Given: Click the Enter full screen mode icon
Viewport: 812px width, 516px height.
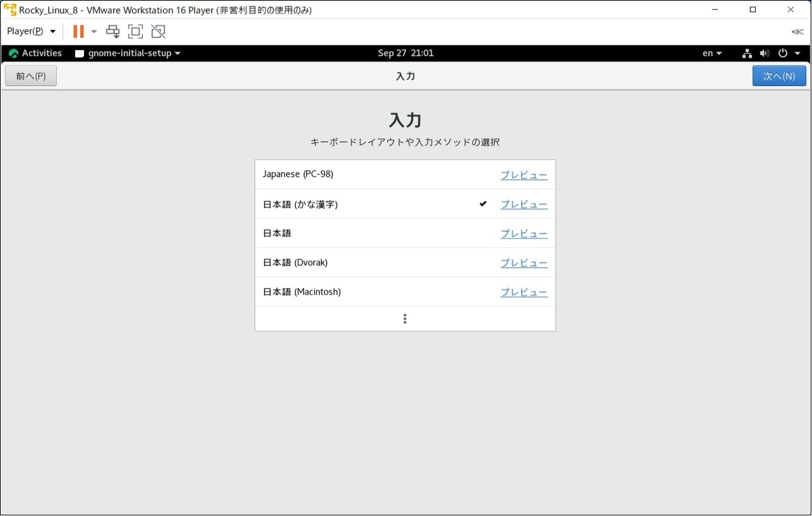Looking at the screenshot, I should point(135,31).
